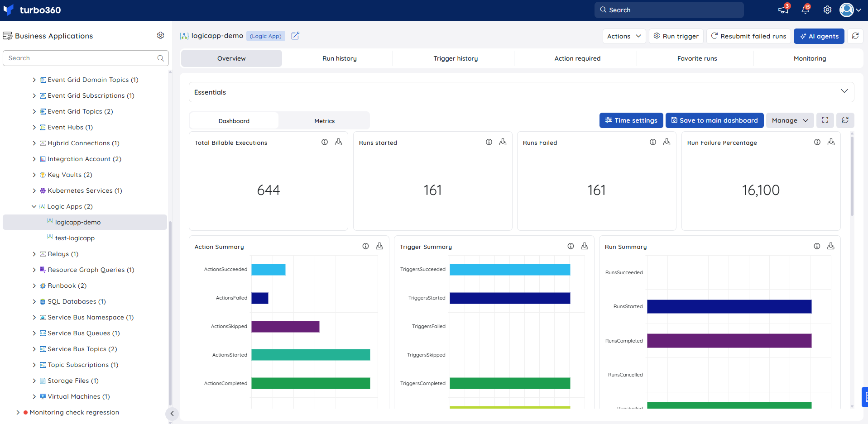Show info for Trigger Summary chart

571,246
